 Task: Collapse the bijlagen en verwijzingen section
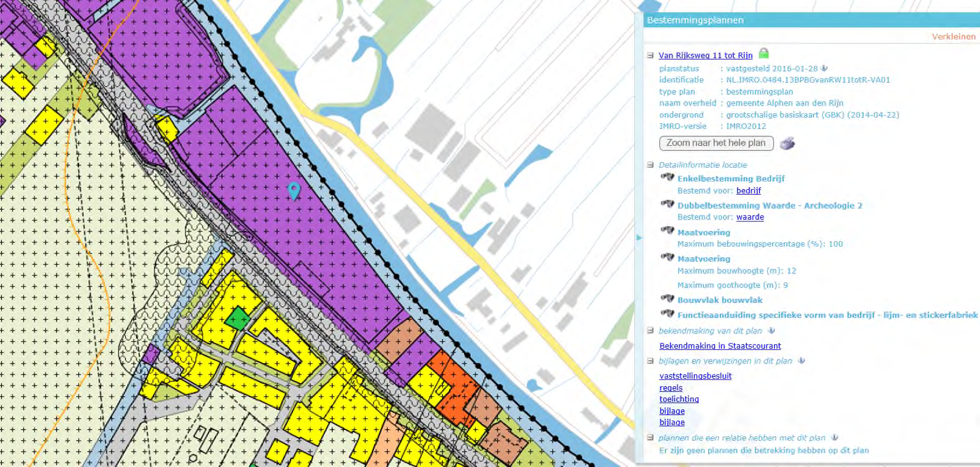[x=650, y=361]
